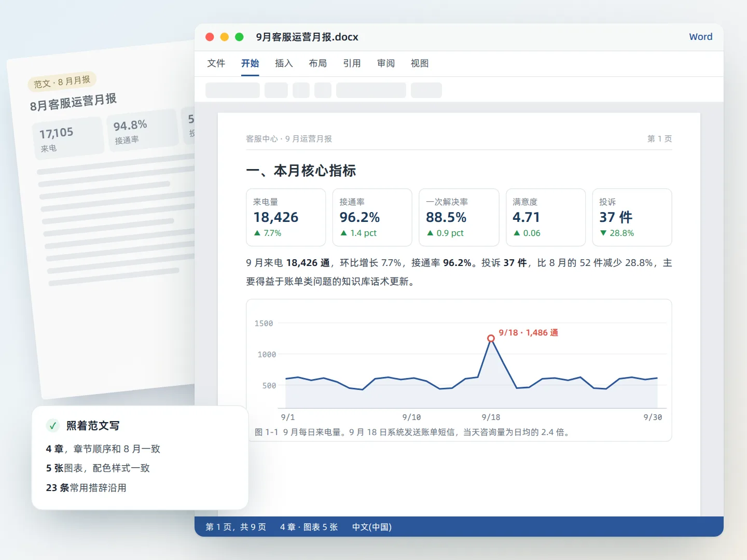Click the line 23 条常用措辞沿用
Screen dimensions: 747x560
[86, 488]
